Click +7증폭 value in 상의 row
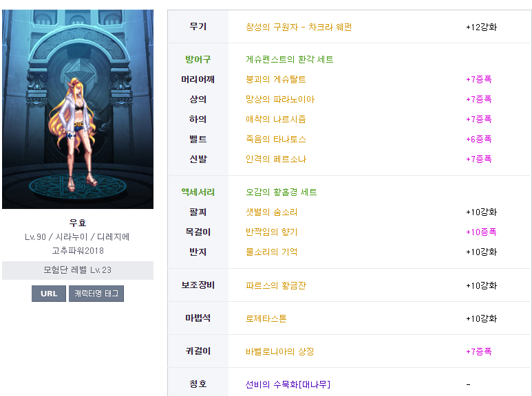This screenshot has height=396, width=532. click(479, 99)
